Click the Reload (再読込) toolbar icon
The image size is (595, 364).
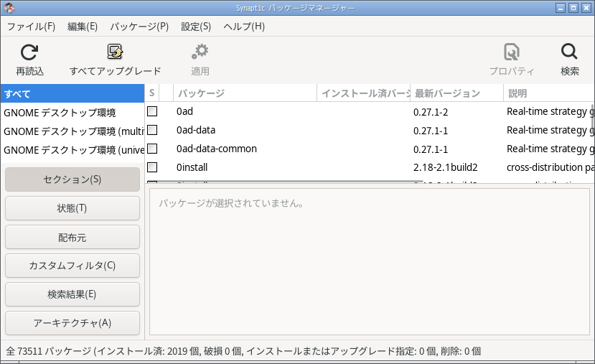click(x=29, y=52)
